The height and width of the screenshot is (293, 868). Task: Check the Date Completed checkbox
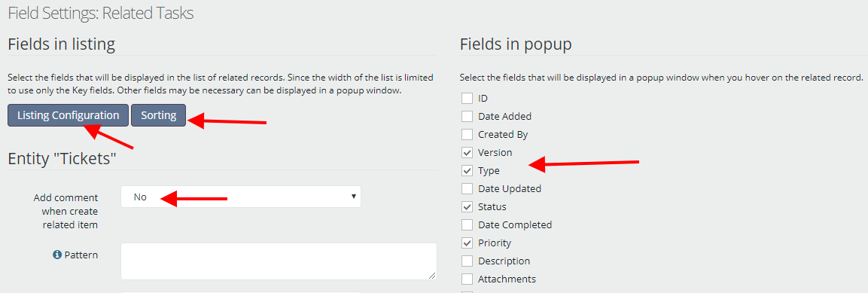click(468, 225)
